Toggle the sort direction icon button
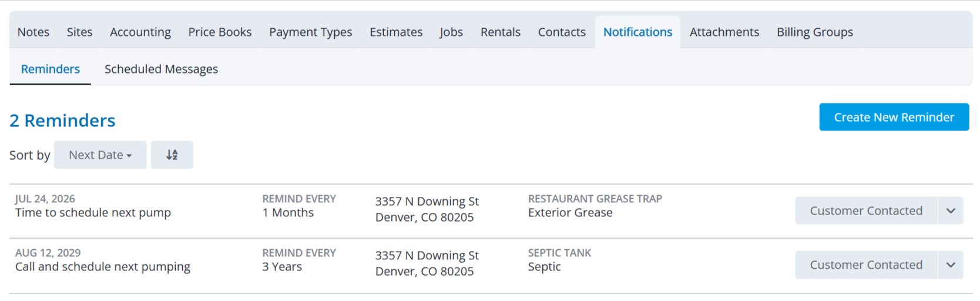This screenshot has width=980, height=301. point(172,155)
